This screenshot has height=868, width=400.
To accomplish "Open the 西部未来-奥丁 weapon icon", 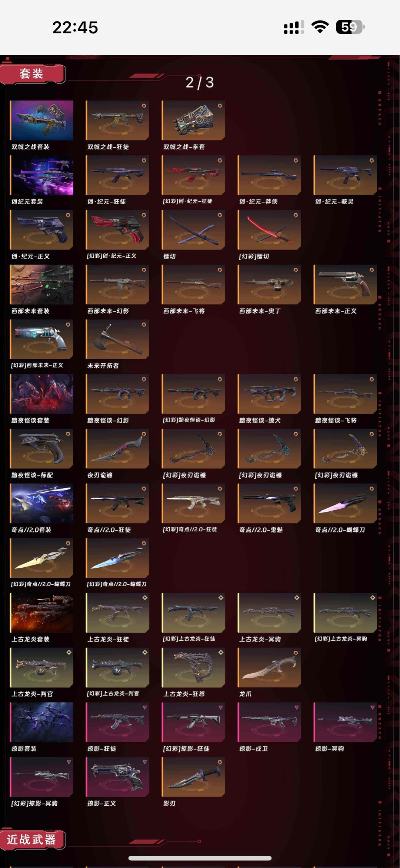I will pyautogui.click(x=269, y=284).
